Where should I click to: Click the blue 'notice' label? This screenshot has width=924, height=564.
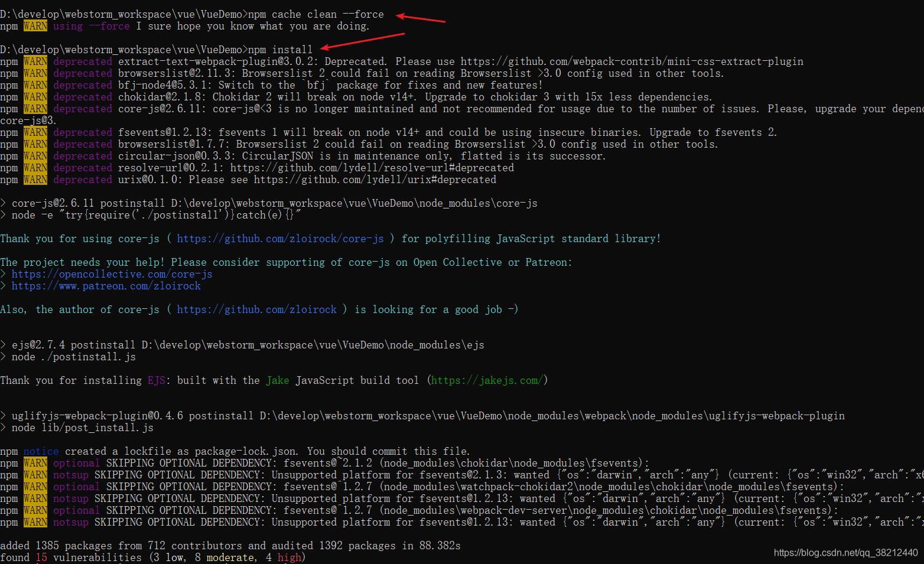click(41, 451)
